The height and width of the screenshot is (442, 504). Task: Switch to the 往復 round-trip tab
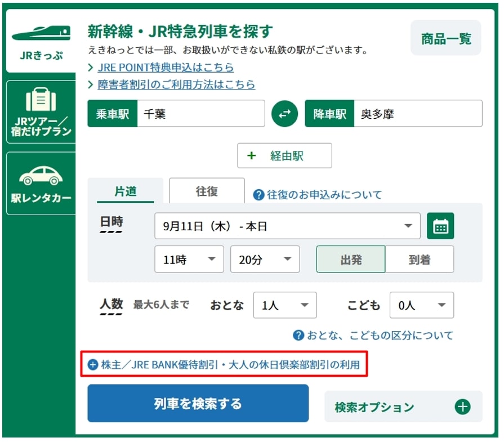pyautogui.click(x=207, y=191)
